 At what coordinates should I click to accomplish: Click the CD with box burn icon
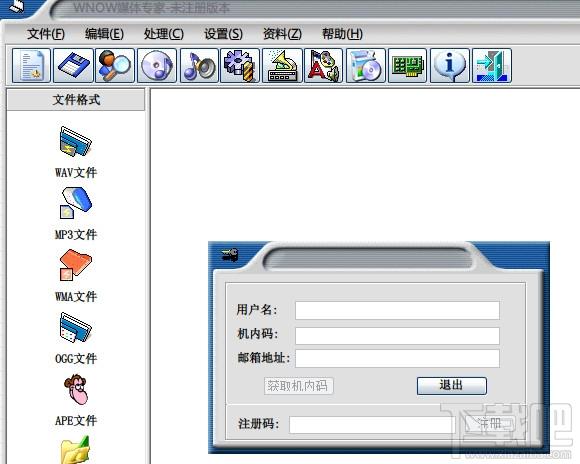(x=366, y=65)
